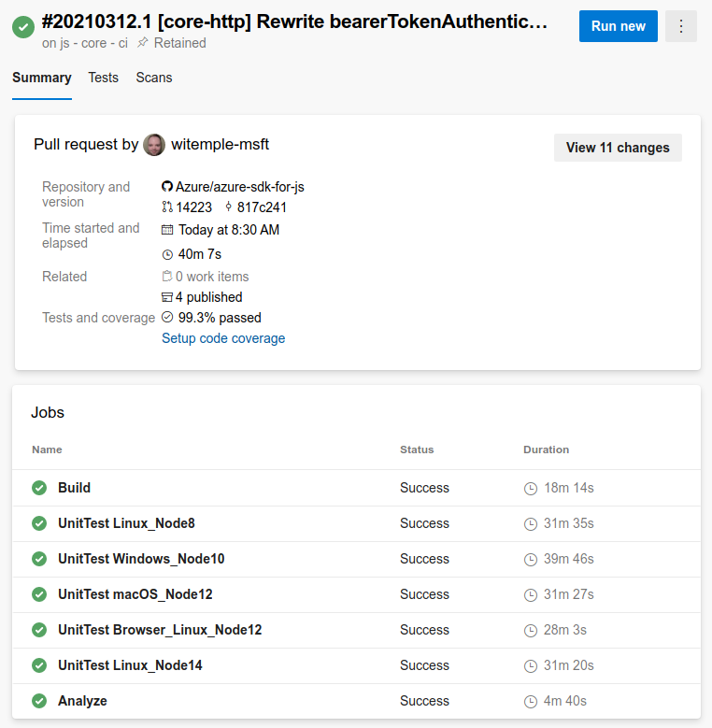Click the UnitTest Windows_Node10 success icon

pos(39,559)
